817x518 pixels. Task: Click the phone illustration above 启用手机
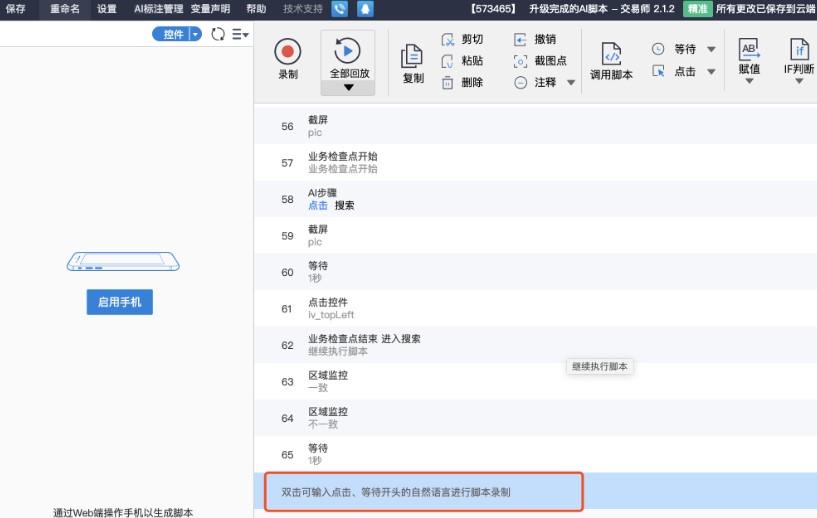coord(123,262)
